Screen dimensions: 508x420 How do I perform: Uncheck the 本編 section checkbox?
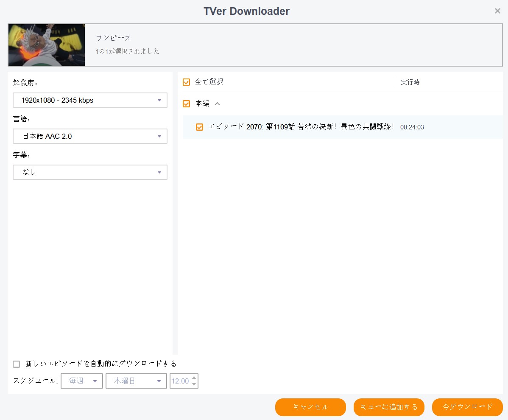tap(186, 104)
